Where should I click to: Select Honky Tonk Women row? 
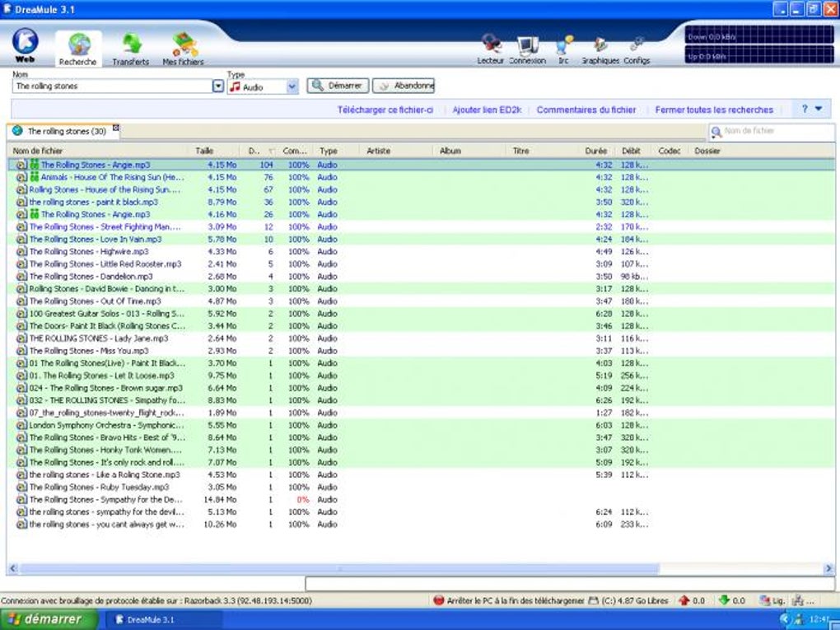coord(421,450)
